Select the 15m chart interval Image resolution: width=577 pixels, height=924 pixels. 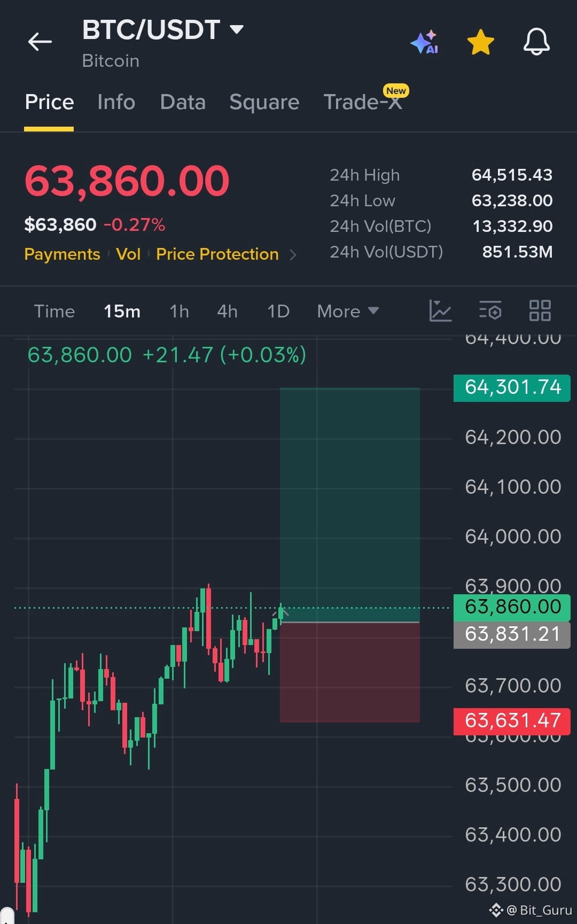coord(122,311)
